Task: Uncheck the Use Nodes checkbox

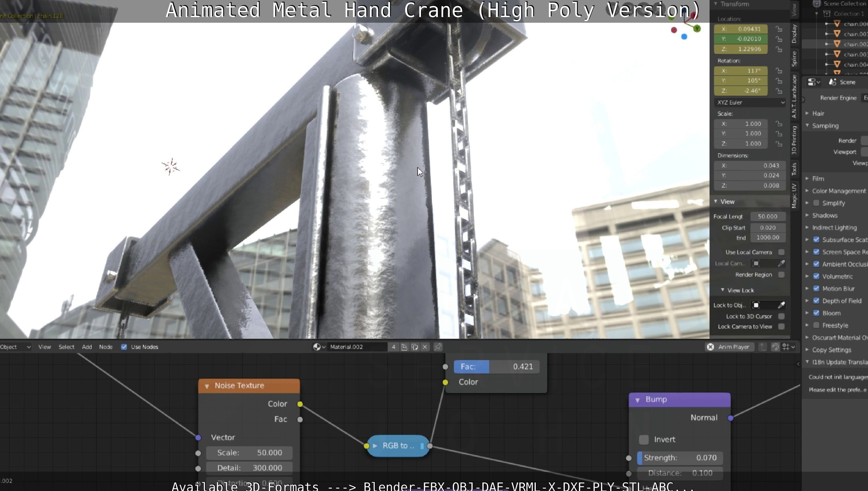Action: (x=124, y=347)
